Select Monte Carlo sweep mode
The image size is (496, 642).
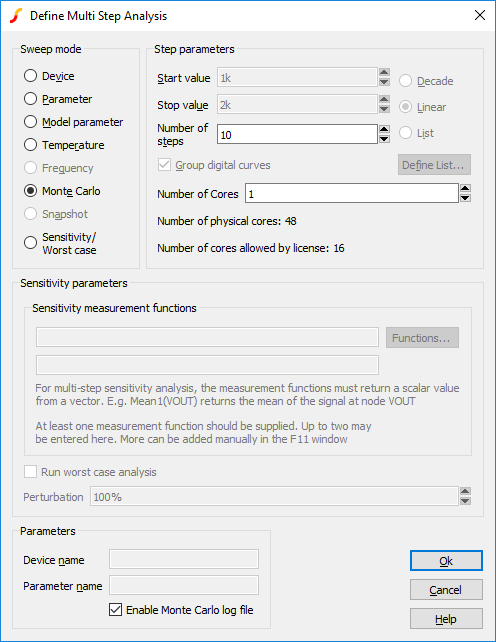62,191
